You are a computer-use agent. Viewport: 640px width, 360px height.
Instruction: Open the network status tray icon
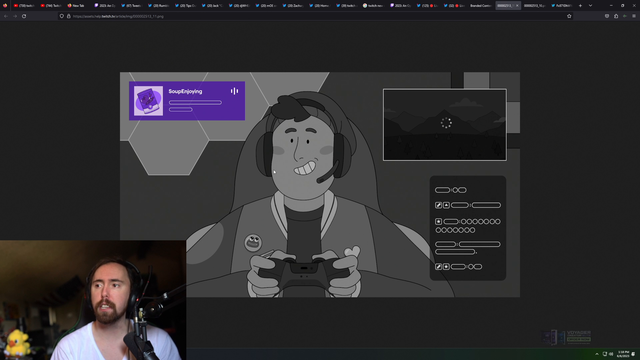[x=604, y=354]
